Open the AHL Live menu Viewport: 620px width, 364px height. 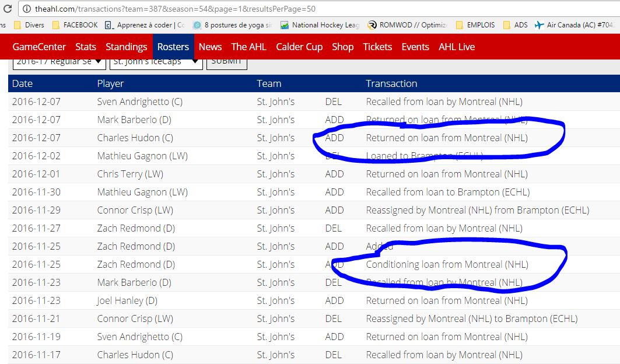tap(457, 47)
